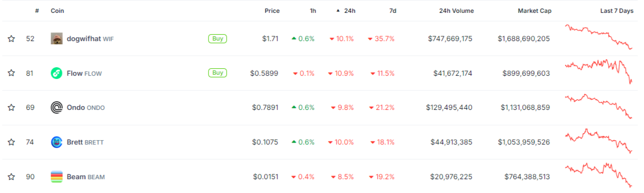Image resolution: width=644 pixels, height=193 pixels.
Task: Click the Beam coin logo icon
Action: 57,176
